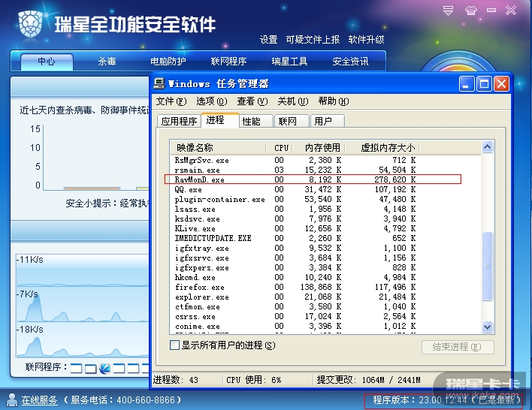Minimize the Rising security software window
The width and height of the screenshot is (532, 410).
point(491,11)
